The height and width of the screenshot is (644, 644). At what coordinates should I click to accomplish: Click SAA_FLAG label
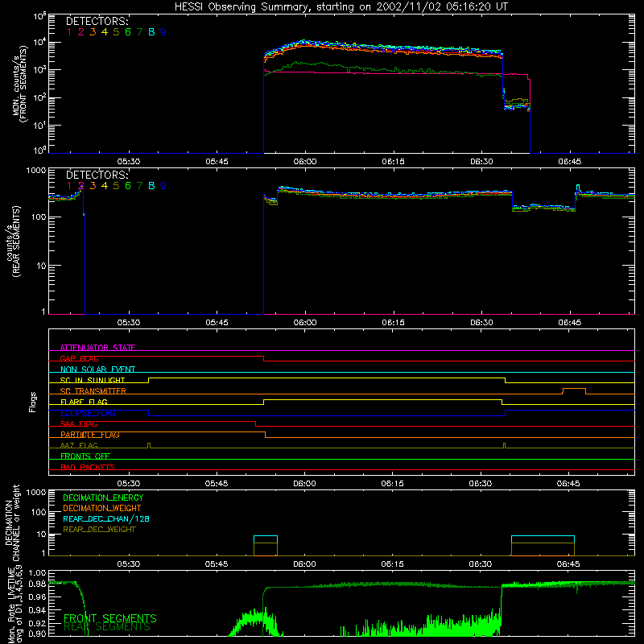pos(79,423)
